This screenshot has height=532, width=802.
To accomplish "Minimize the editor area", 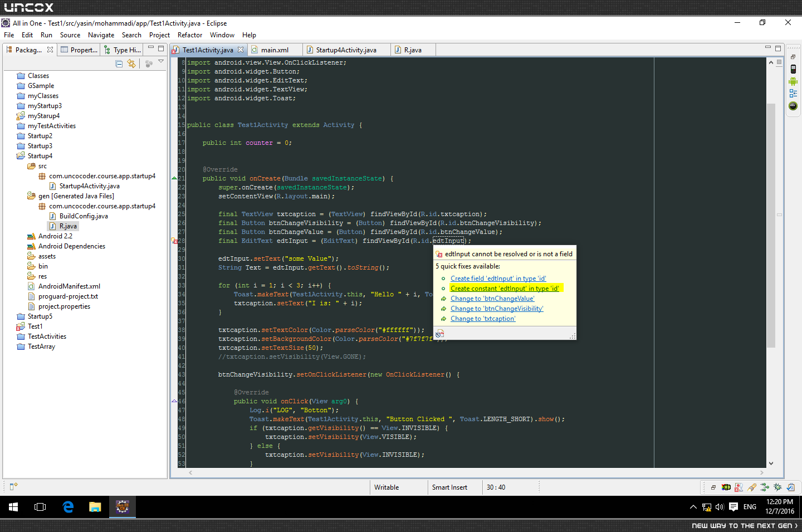I will click(x=768, y=48).
